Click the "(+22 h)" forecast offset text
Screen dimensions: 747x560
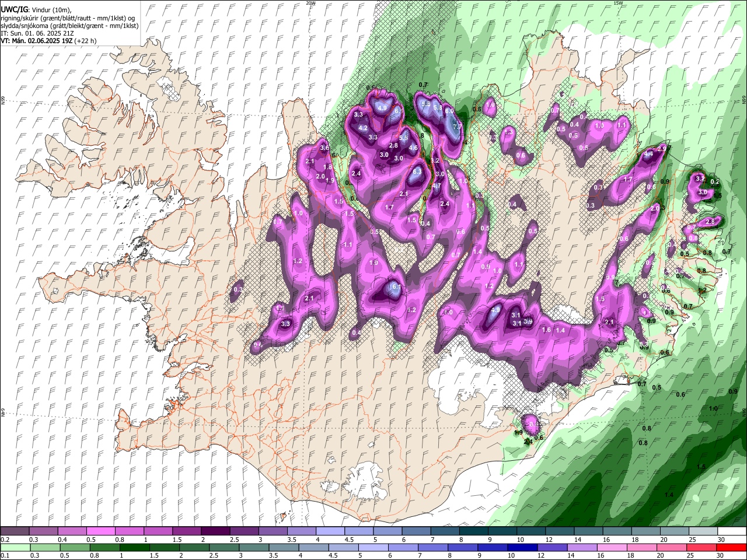(x=85, y=41)
